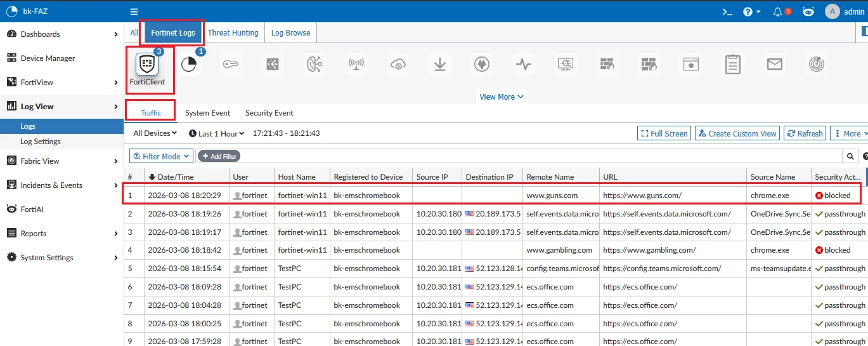Select the window with hexagon log icon
Screen dimensions: 868x346
pos(691,64)
